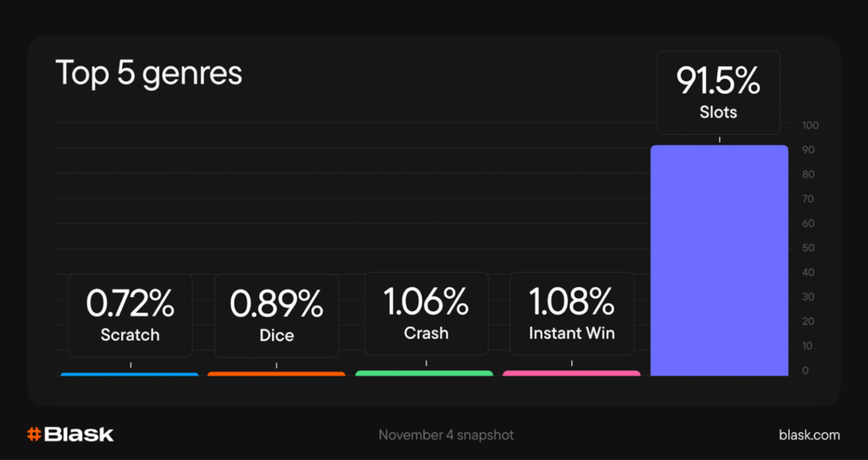This screenshot has height=460, width=868.
Task: Click the 50 axis label
Action: tap(810, 248)
